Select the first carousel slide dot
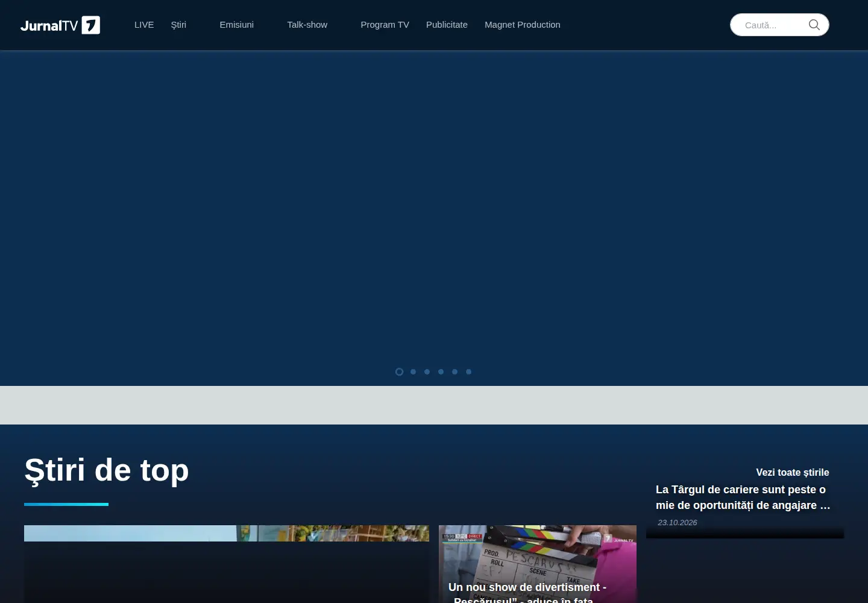 [399, 371]
